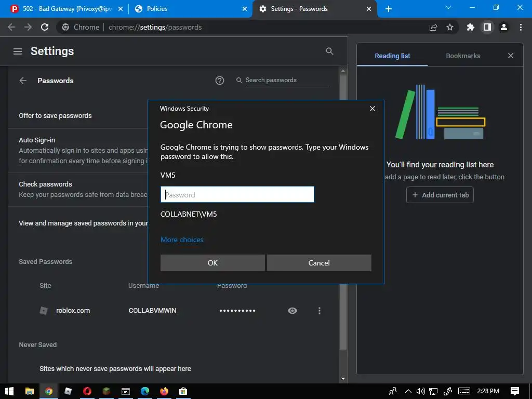Open a new tab with plus button

pyautogui.click(x=389, y=9)
